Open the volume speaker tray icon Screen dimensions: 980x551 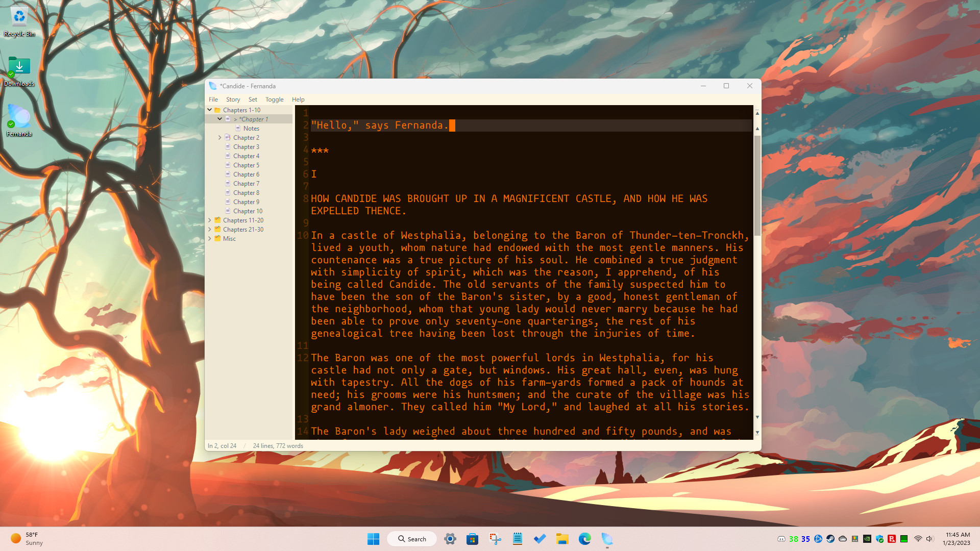tap(929, 539)
